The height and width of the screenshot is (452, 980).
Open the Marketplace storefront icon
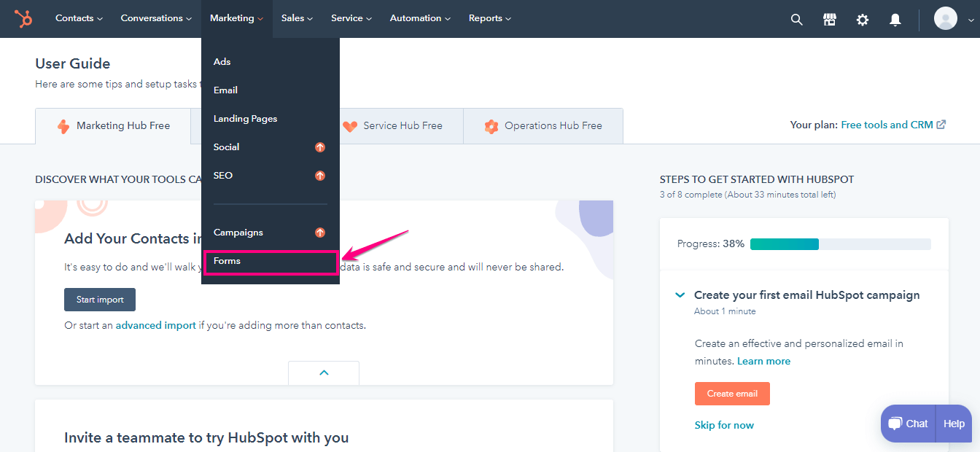(x=830, y=20)
